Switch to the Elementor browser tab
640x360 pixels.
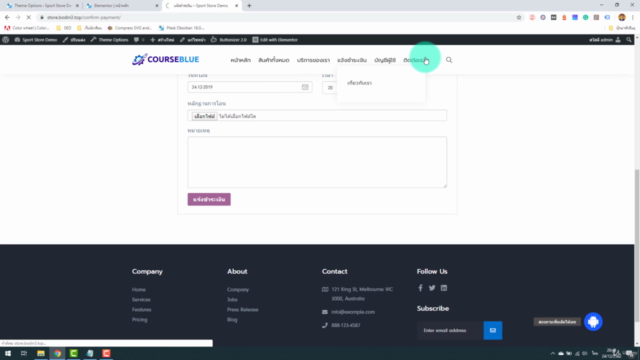pos(122,6)
